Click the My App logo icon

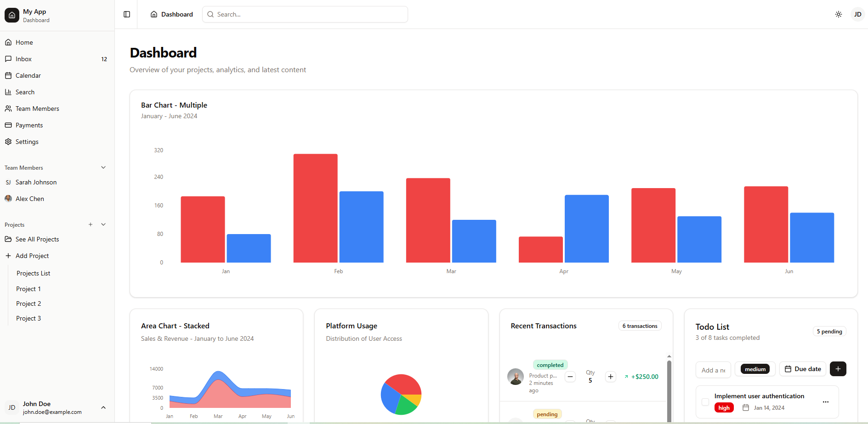coord(12,15)
